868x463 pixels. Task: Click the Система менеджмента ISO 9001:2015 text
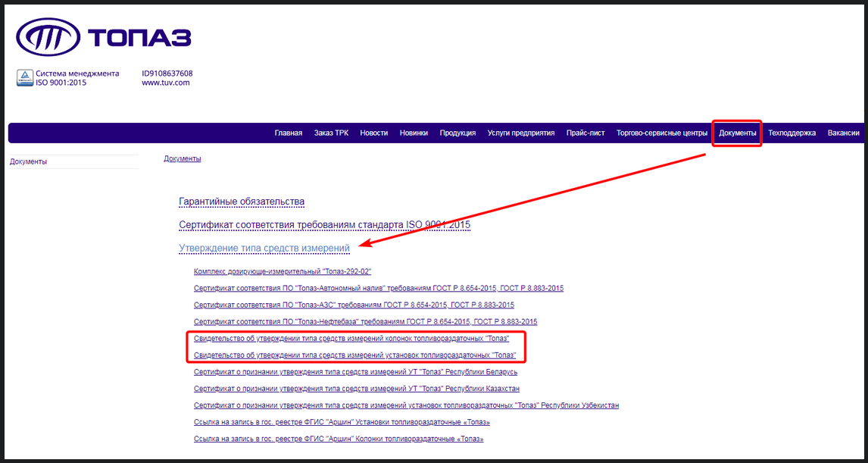tap(77, 78)
